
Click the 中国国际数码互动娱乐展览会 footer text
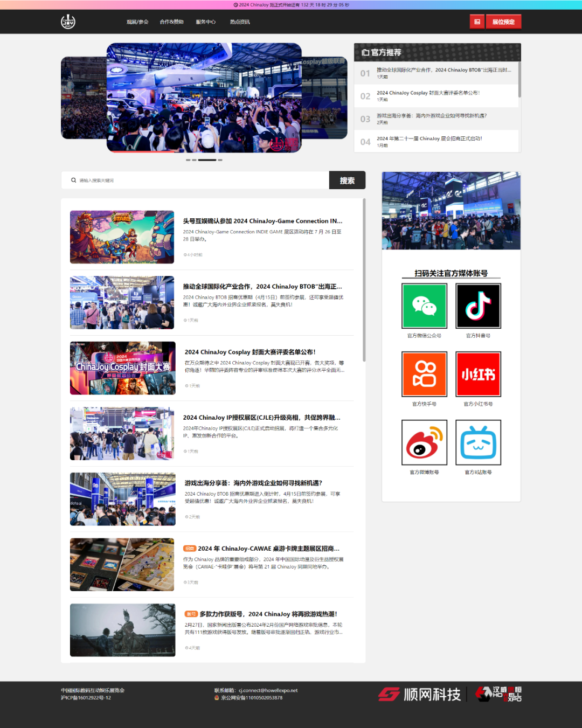tap(93, 690)
